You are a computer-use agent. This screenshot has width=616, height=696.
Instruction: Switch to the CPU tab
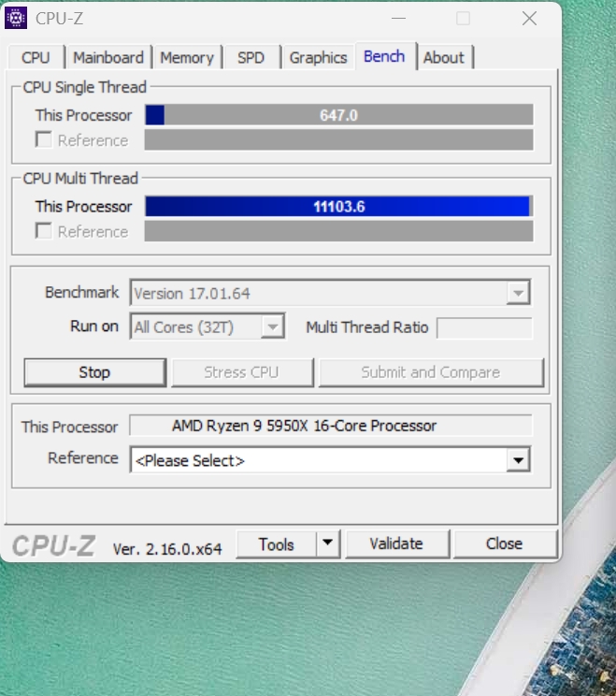click(36, 58)
